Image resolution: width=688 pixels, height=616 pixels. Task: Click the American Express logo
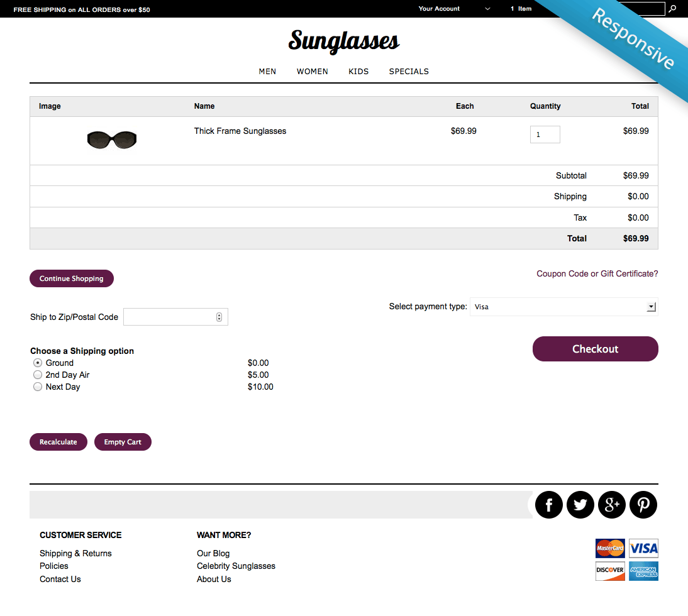pyautogui.click(x=643, y=571)
